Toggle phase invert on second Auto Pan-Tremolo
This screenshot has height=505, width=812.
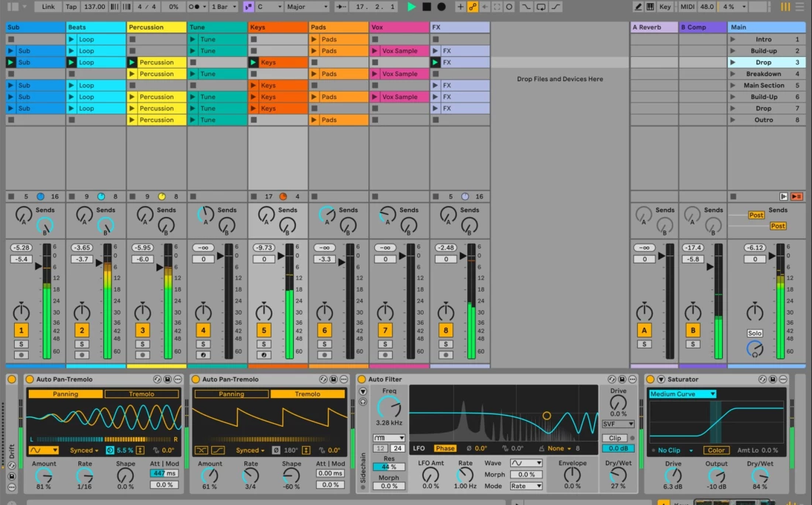276,450
